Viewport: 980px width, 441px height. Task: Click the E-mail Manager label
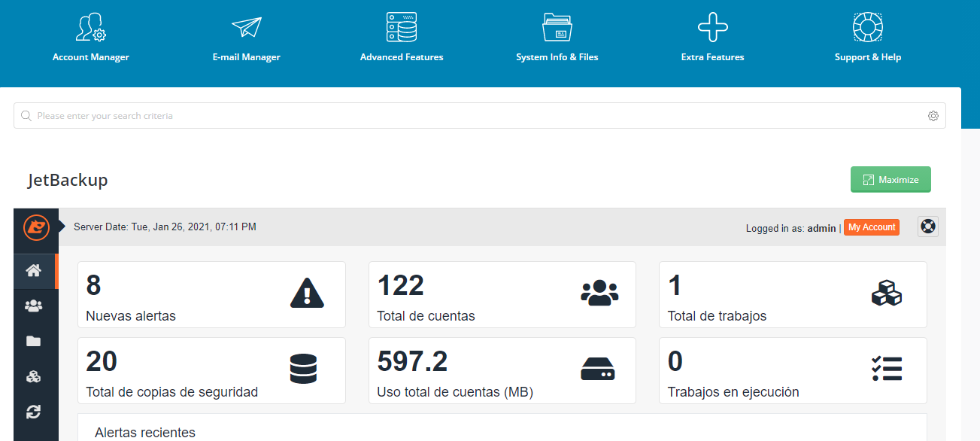247,57
